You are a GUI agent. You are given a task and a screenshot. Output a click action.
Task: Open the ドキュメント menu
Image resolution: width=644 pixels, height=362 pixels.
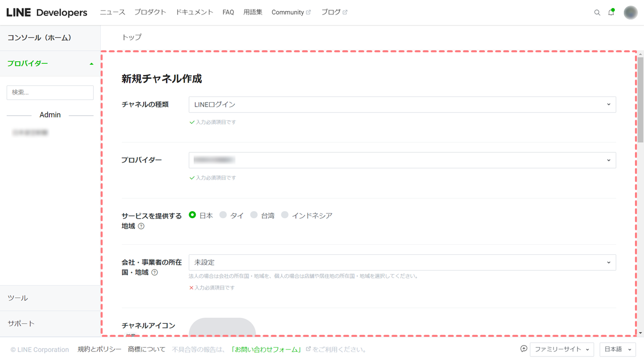[194, 13]
